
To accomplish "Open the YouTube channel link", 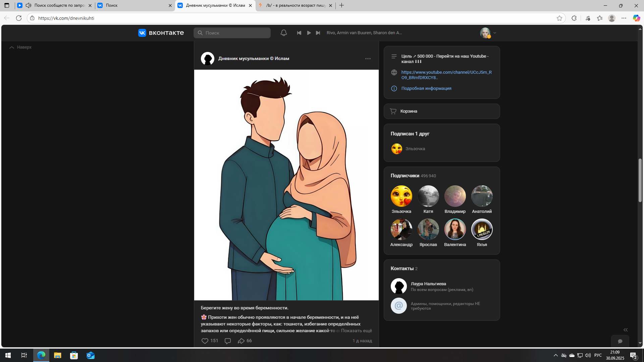I will (x=446, y=75).
